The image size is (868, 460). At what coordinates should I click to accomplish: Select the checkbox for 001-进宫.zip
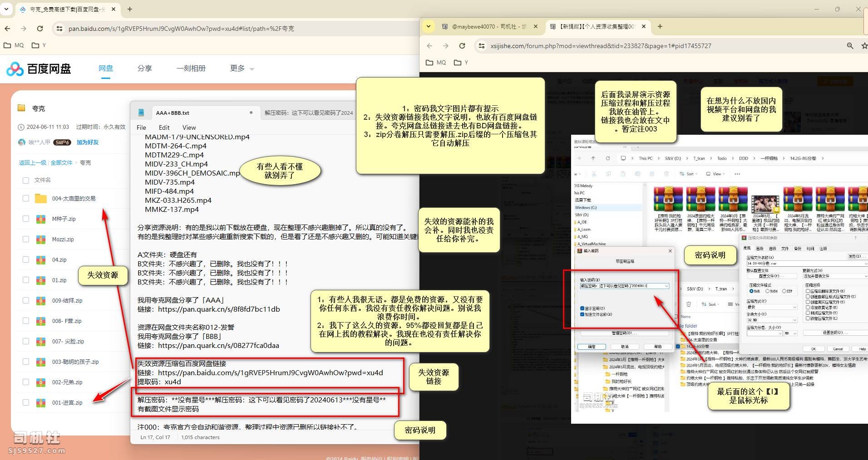click(26, 402)
